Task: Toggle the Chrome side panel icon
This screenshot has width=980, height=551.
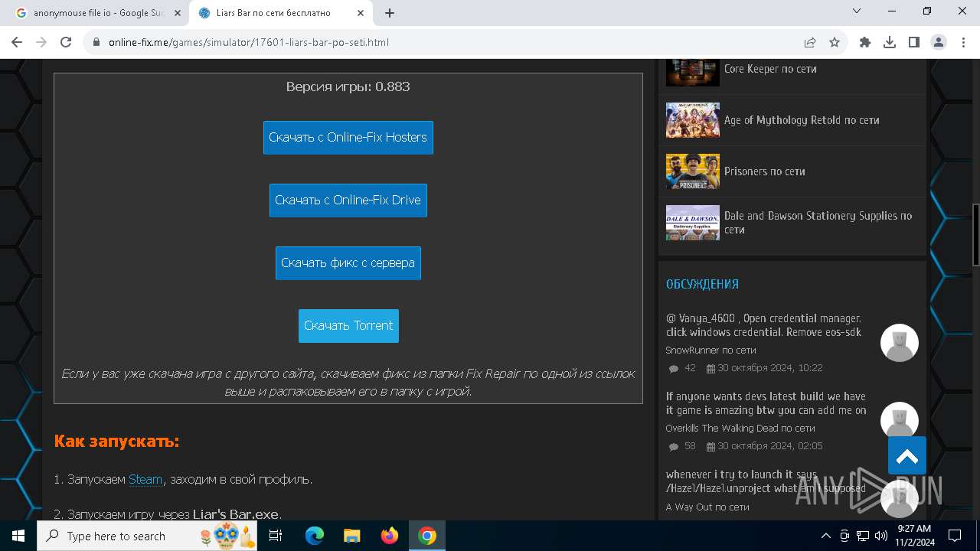Action: coord(914,42)
